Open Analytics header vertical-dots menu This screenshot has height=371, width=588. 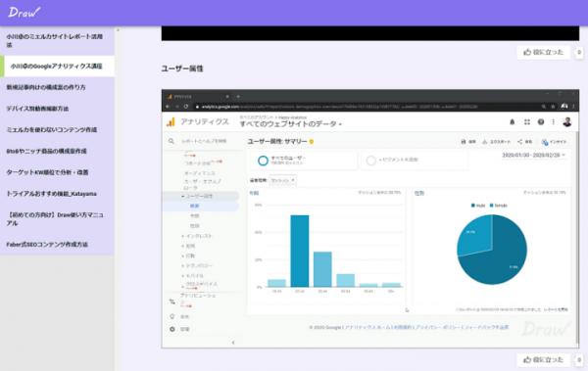[x=554, y=122]
